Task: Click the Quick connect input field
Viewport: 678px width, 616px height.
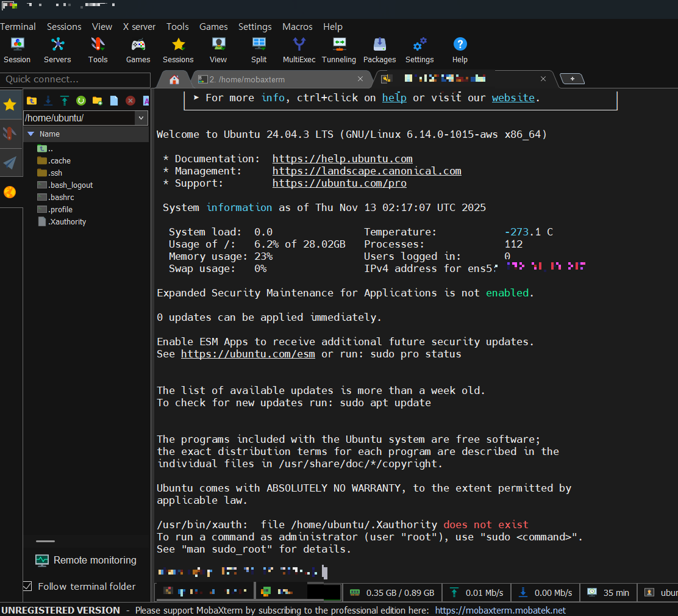Action: 75,80
